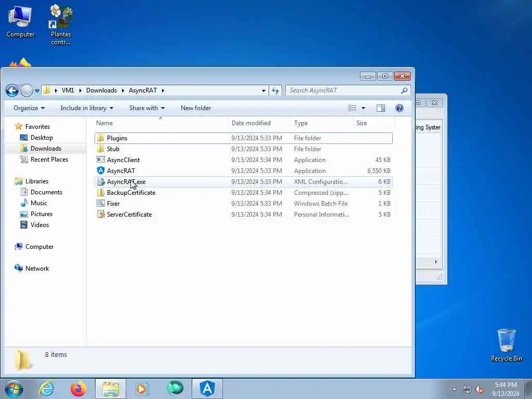The height and width of the screenshot is (399, 532).
Task: Show the preview pane
Action: pos(381,108)
